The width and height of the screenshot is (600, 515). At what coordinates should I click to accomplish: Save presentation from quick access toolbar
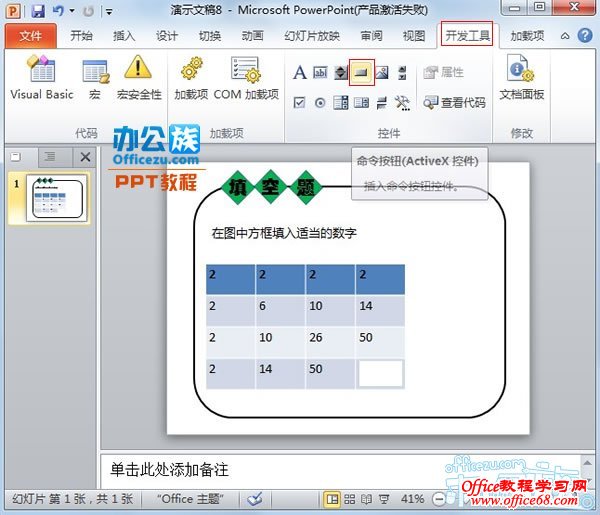coord(38,11)
